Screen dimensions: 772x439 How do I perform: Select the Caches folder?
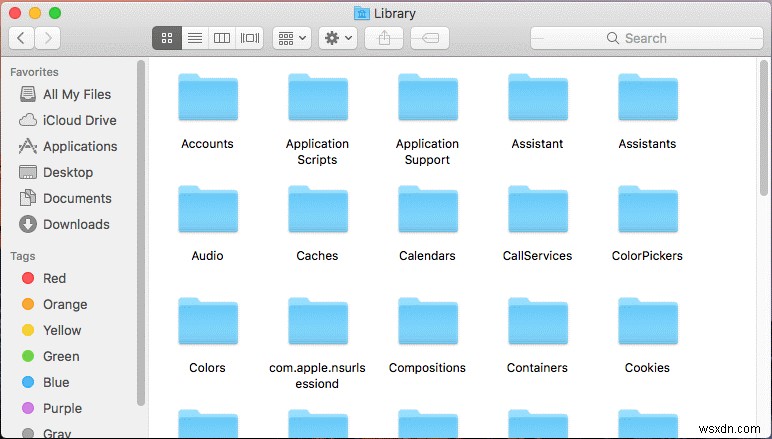[318, 210]
